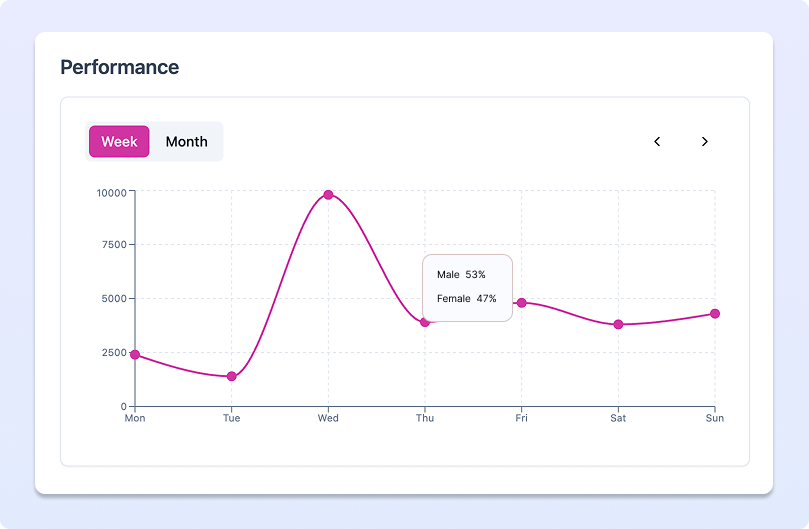The image size is (809, 529).
Task: Select the Sunday data point marker
Action: (x=714, y=314)
